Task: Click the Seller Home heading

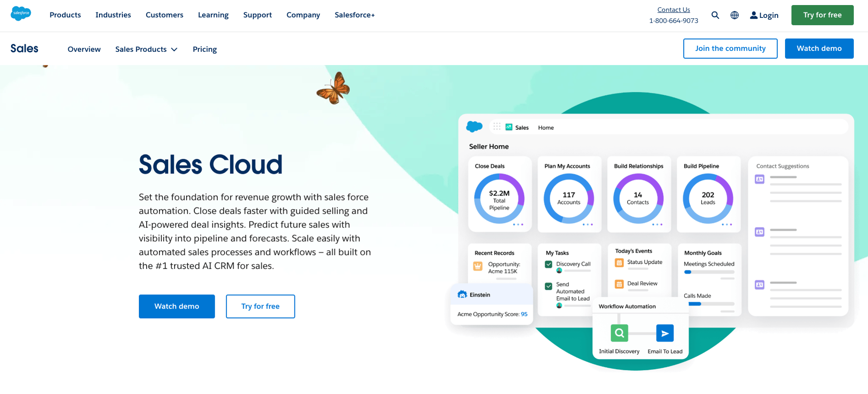Action: [x=489, y=146]
